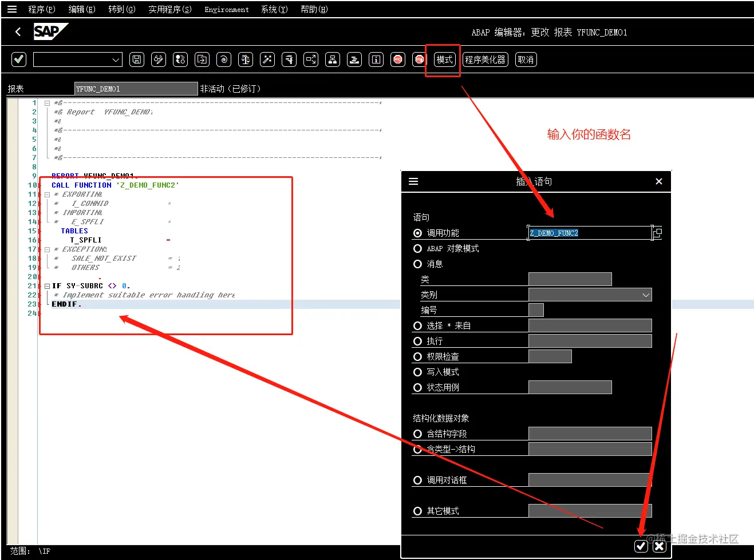The image size is (754, 560).
Task: Collapse the comment block at code line 1
Action: pyautogui.click(x=47, y=103)
